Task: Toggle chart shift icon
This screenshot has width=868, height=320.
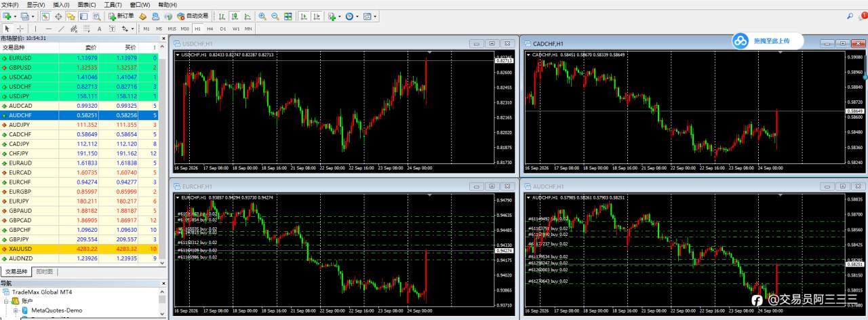Action: (317, 16)
